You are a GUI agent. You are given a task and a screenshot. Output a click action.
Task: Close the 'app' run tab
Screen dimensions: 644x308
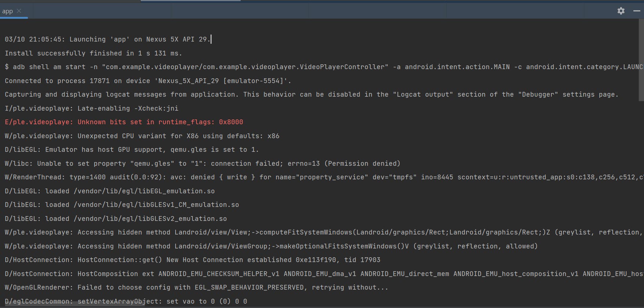[19, 11]
